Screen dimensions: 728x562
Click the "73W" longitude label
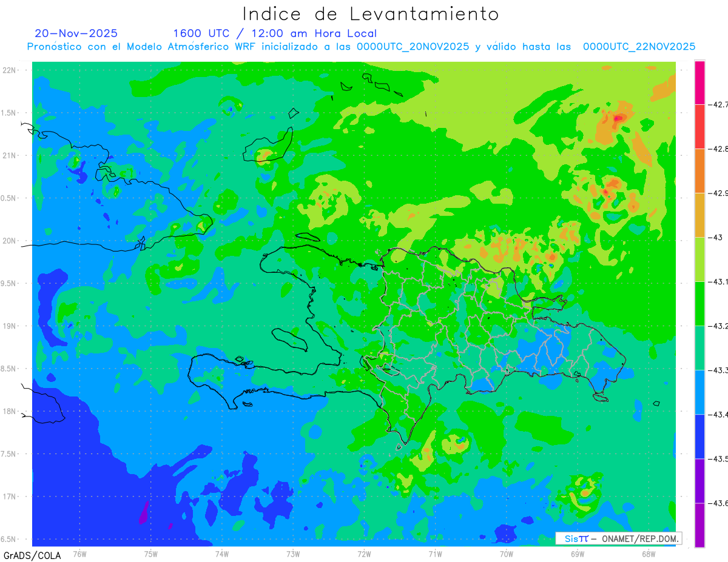(293, 553)
